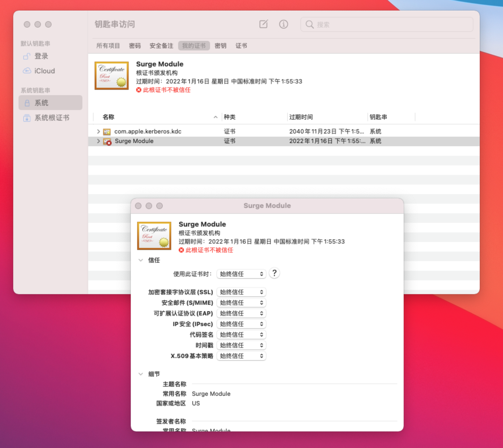Select the Surge Module list entry name
503x448 pixels.
pos(134,141)
